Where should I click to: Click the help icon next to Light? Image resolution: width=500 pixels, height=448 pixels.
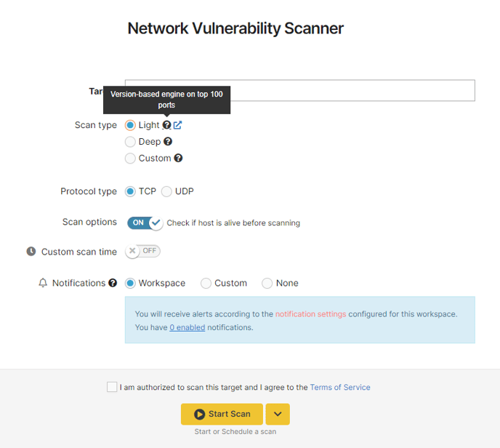(166, 125)
